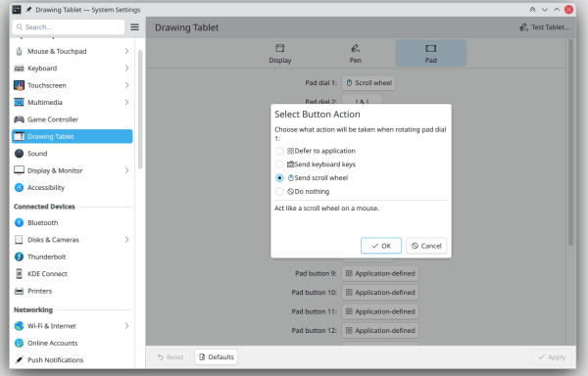Click the Touchscreen icon in sidebar

[x=19, y=85]
